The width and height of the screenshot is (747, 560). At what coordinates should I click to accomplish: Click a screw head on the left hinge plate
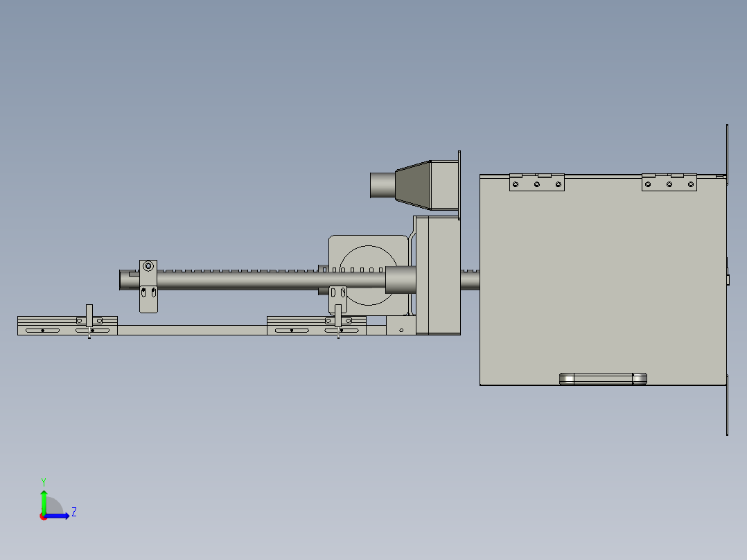[x=515, y=185]
